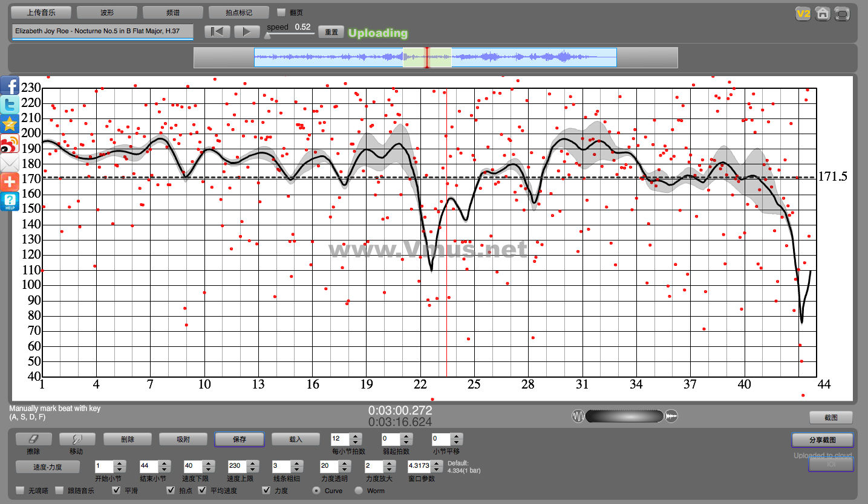Select the Worm radio option
This screenshot has width=868, height=504.
click(x=359, y=490)
